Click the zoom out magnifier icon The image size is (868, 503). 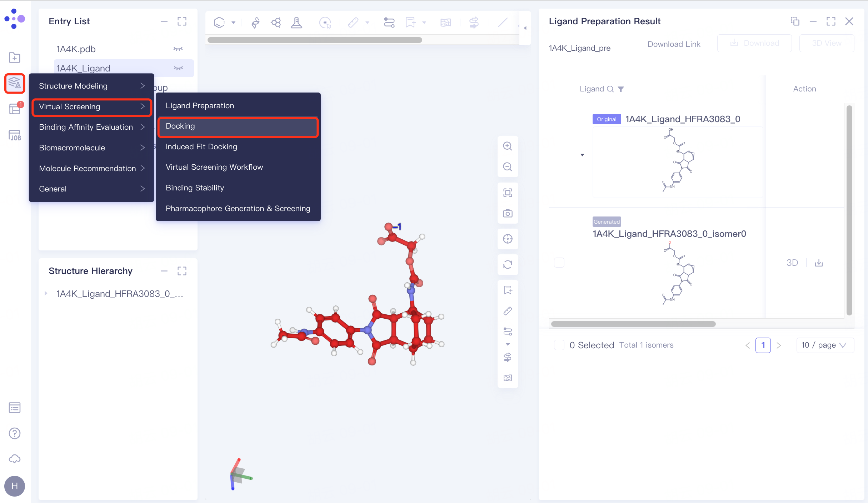(508, 167)
